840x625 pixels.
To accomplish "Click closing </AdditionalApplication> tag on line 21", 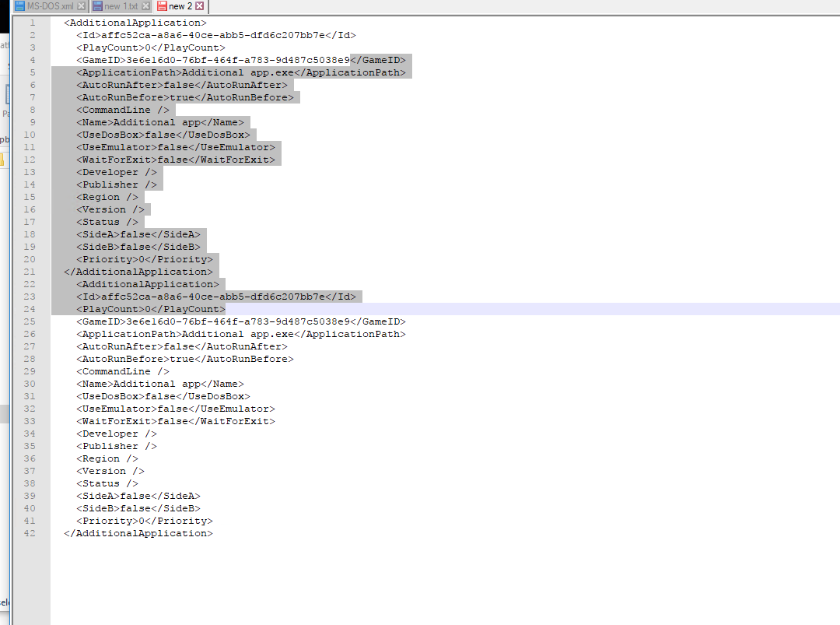I will (x=138, y=272).
